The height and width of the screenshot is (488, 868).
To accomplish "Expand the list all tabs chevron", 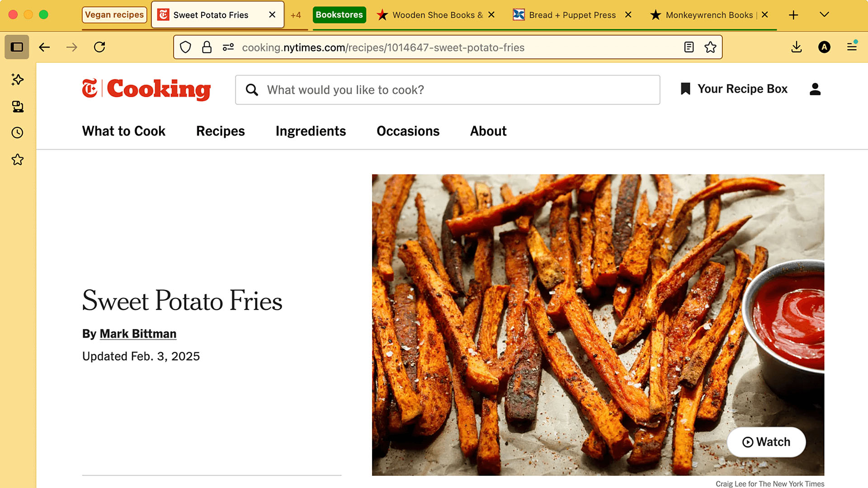I will point(824,15).
